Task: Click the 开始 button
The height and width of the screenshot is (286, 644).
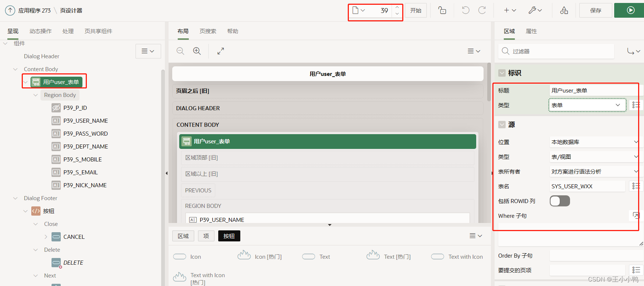Action: (x=416, y=10)
